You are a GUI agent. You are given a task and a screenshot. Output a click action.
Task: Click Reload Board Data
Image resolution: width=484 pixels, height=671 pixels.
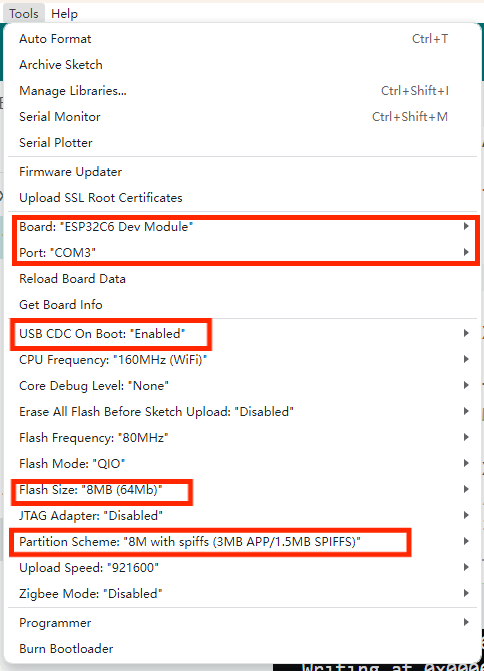[x=242, y=279]
